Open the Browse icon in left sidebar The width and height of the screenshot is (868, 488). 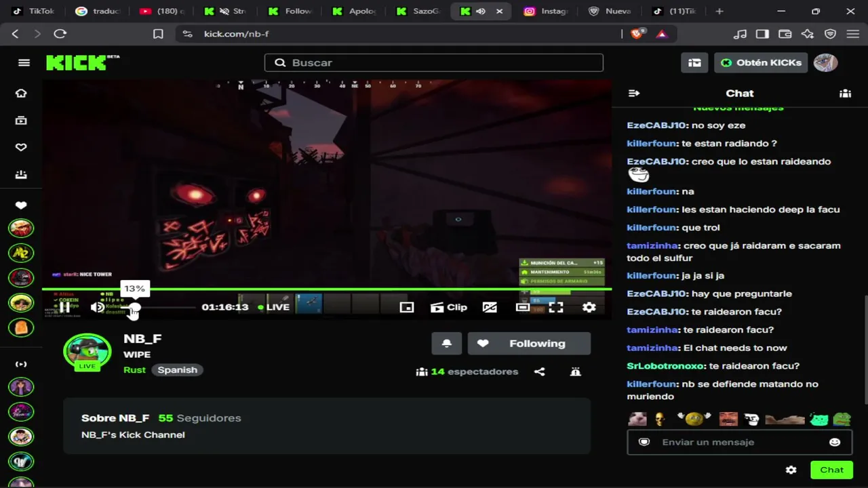click(21, 121)
